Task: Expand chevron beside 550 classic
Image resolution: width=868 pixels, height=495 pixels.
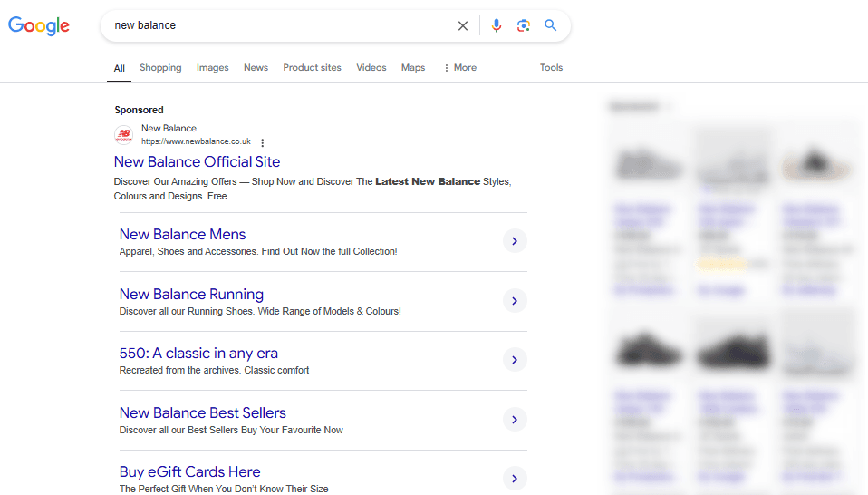Action: (x=515, y=360)
